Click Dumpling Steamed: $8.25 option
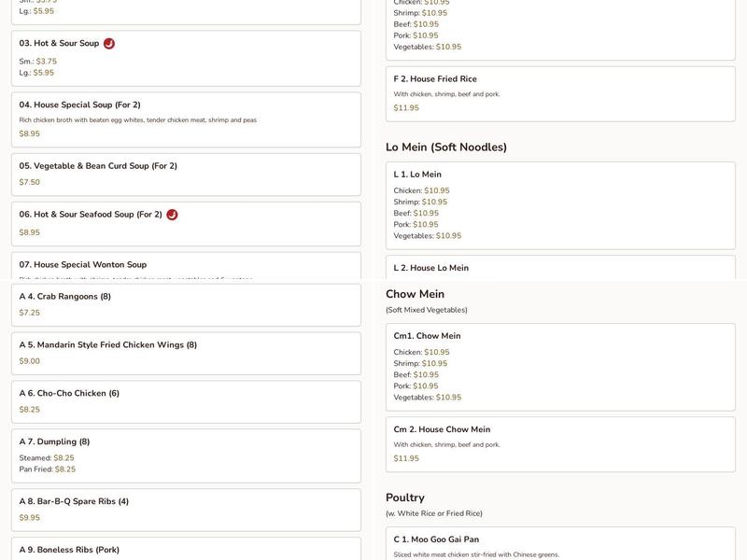 point(47,458)
